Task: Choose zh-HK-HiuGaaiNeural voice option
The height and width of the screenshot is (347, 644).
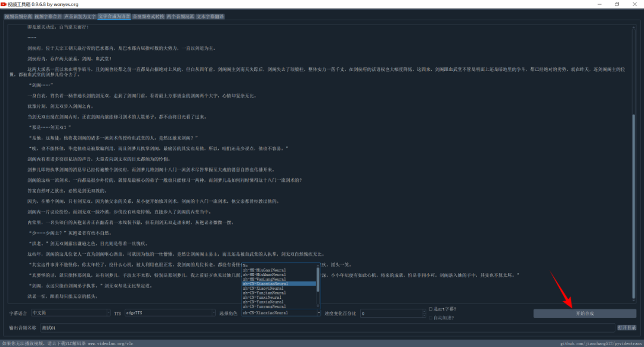Action: click(x=279, y=270)
